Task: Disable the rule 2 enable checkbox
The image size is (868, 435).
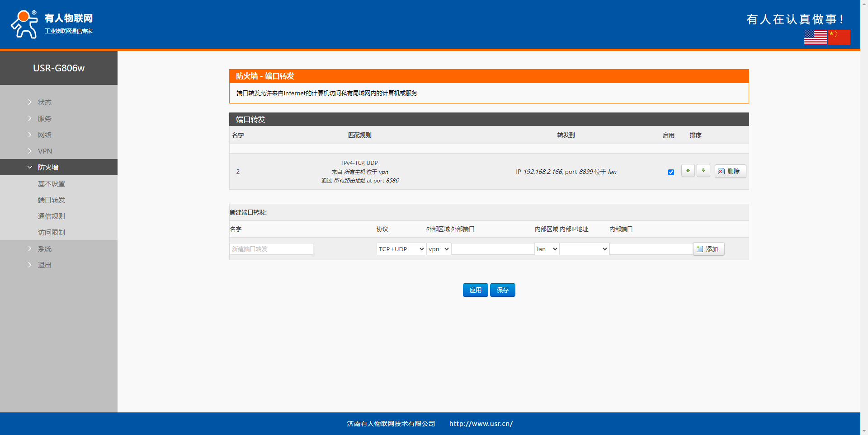Action: (x=671, y=172)
